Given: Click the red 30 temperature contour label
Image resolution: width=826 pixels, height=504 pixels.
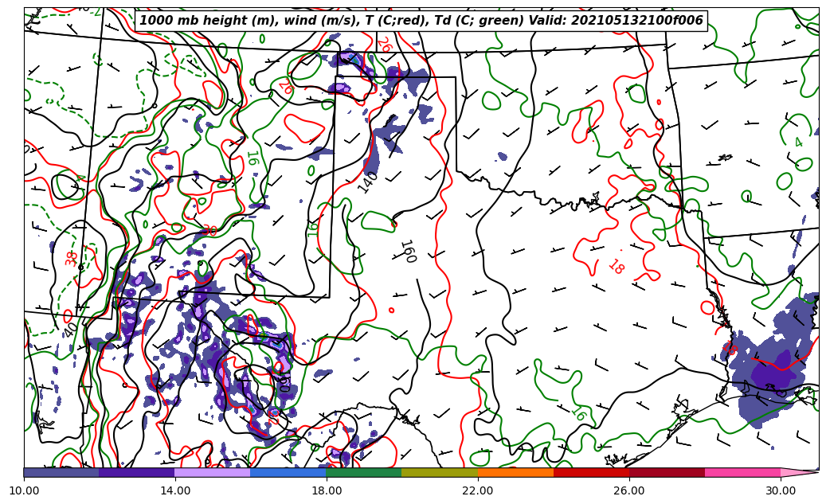Looking at the screenshot, I should click(209, 230).
